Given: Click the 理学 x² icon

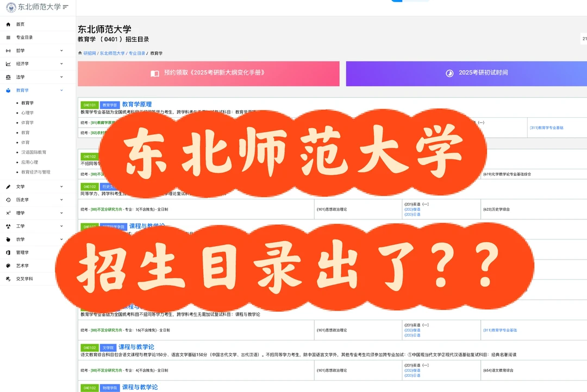Looking at the screenshot, I should pyautogui.click(x=8, y=213).
